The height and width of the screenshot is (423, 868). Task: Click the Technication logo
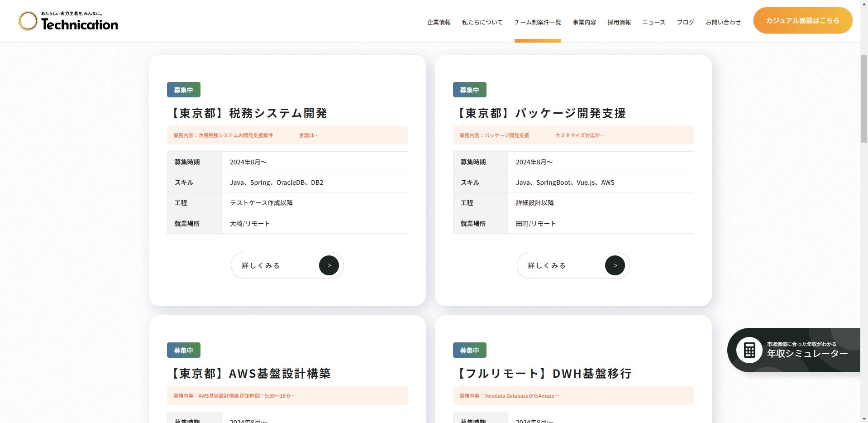click(68, 21)
